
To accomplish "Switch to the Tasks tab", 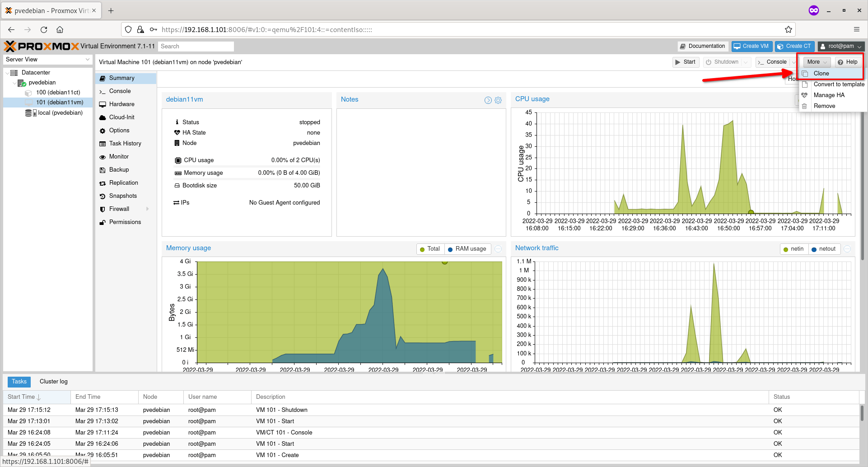I will click(x=19, y=382).
